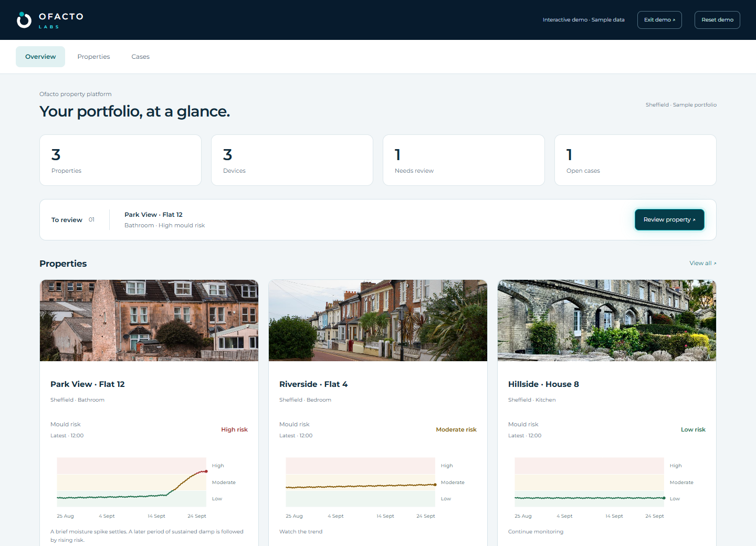
Task: Click the 'Watch the trend' note
Action: click(301, 532)
